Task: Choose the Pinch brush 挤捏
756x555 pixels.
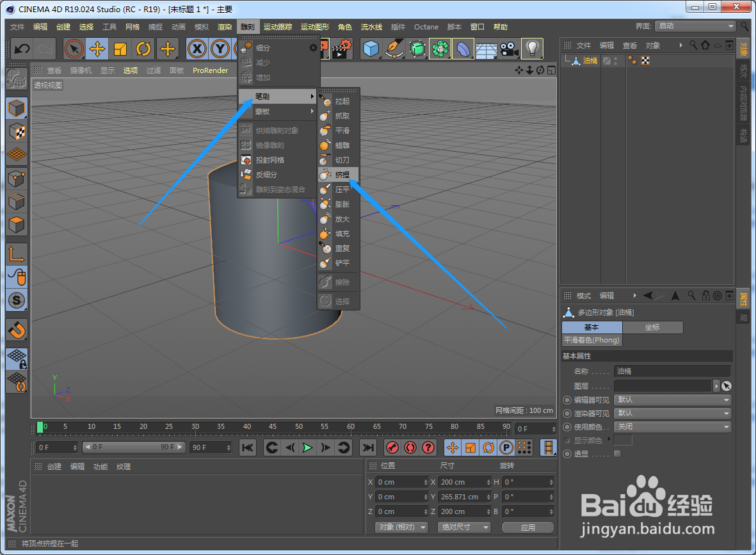Action: click(x=337, y=175)
